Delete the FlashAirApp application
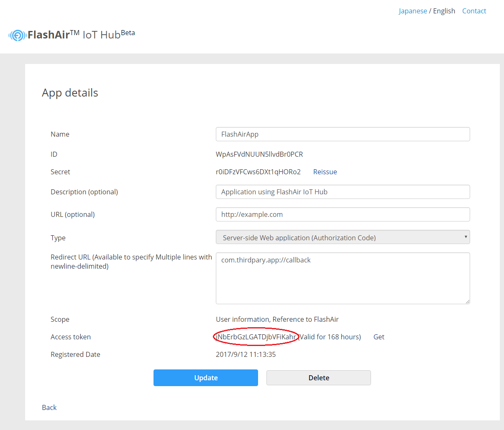Screen dimensions: 504x430 point(318,377)
